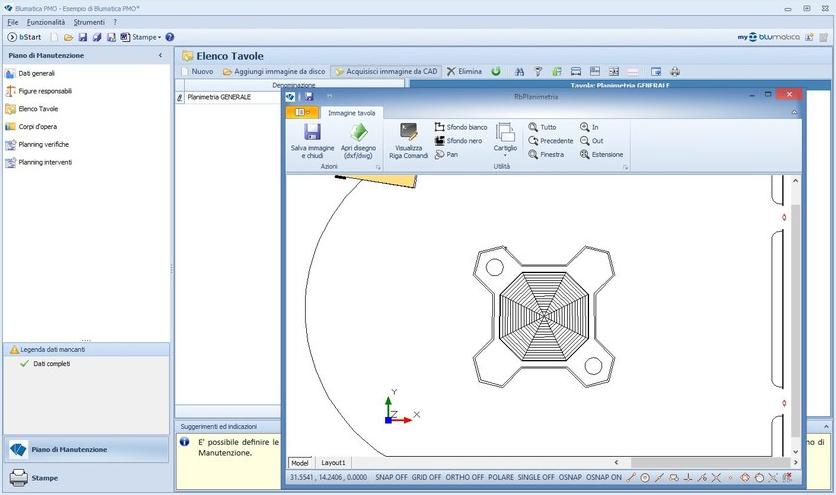Open Elenco Tavole in the sidebar
The height and width of the screenshot is (495, 836).
pyautogui.click(x=38, y=109)
